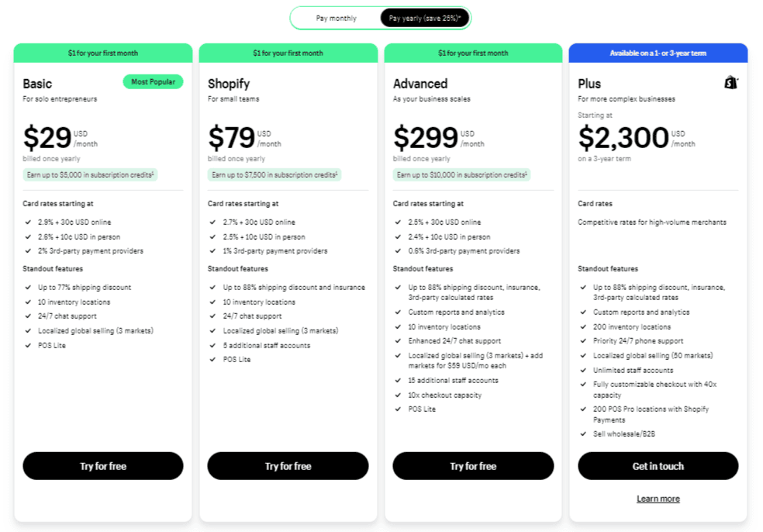Open the Learn more link

(x=658, y=499)
